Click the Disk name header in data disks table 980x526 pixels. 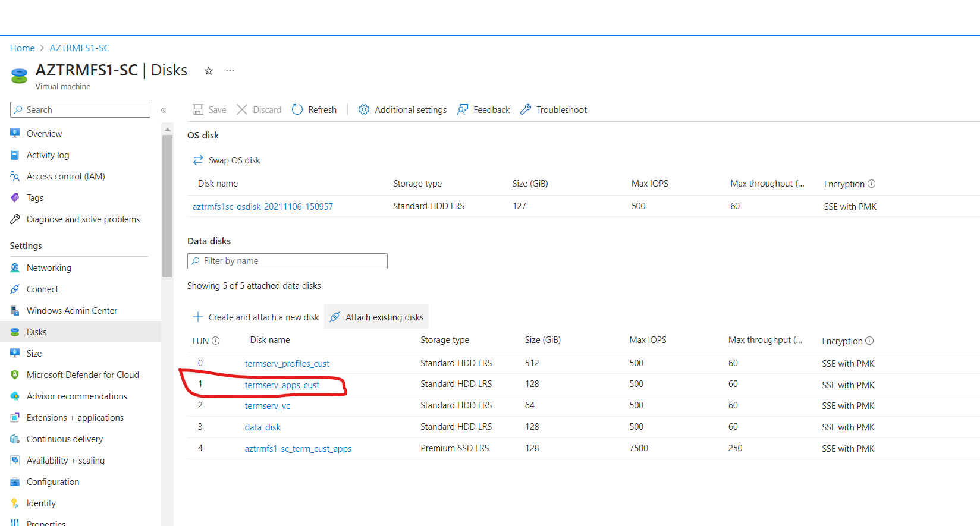pyautogui.click(x=270, y=340)
